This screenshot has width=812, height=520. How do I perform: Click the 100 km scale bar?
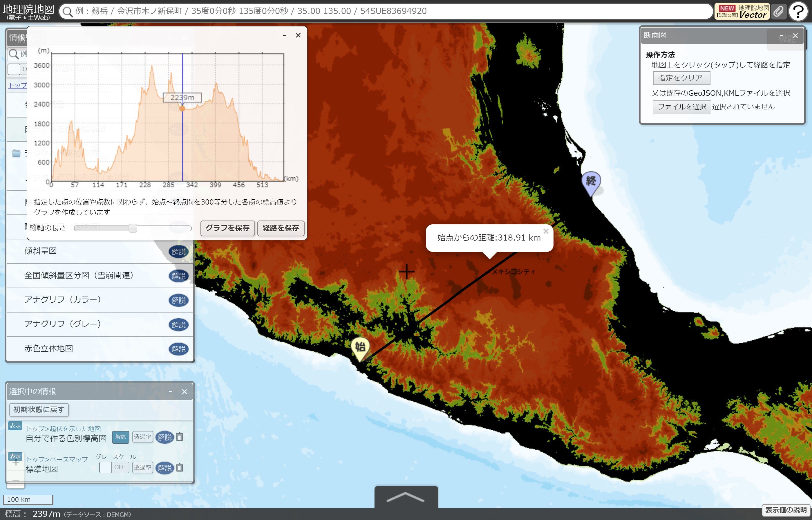click(28, 500)
